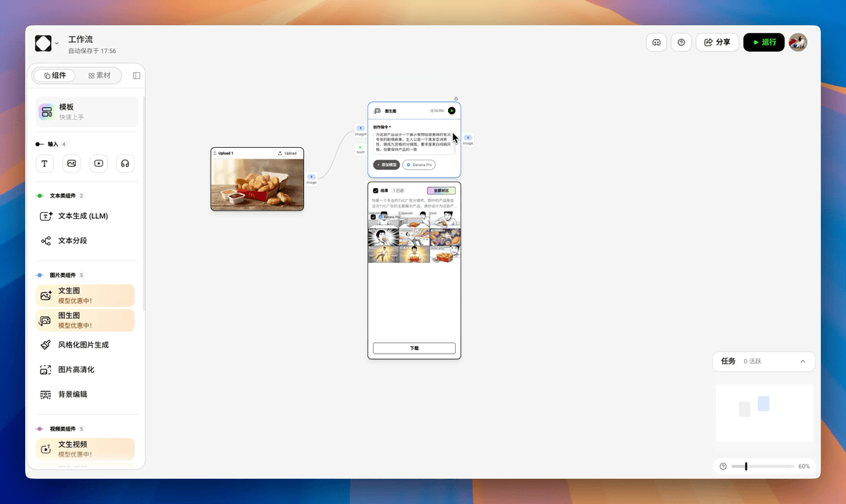Add an audio input headphone node
The height and width of the screenshot is (504, 846).
(125, 164)
